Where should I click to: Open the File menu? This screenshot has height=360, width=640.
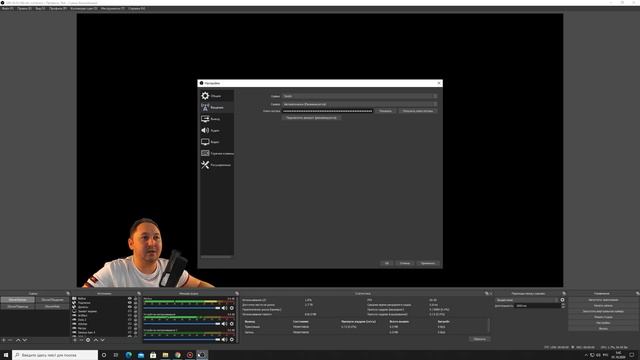7,8
